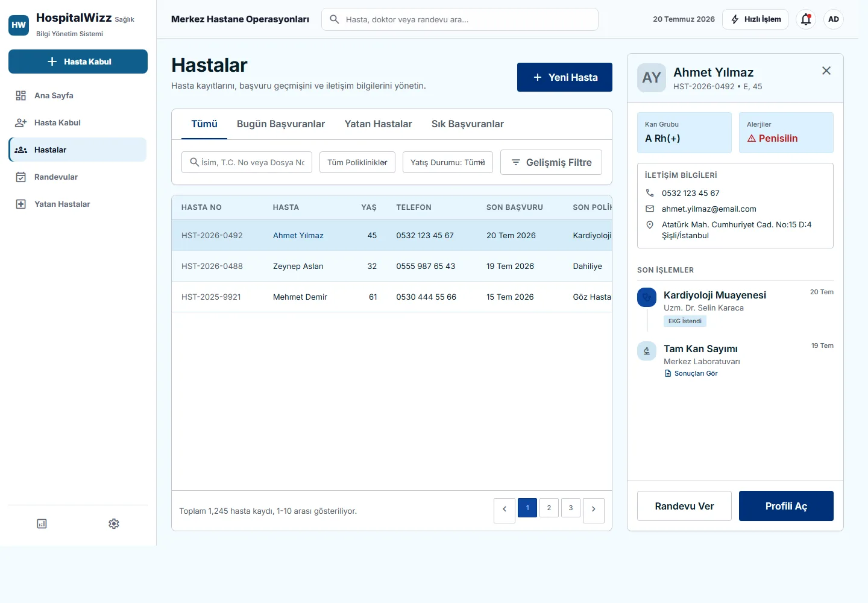Switch to Tümü tab
Viewport: 868px width, 603px height.
click(x=204, y=124)
